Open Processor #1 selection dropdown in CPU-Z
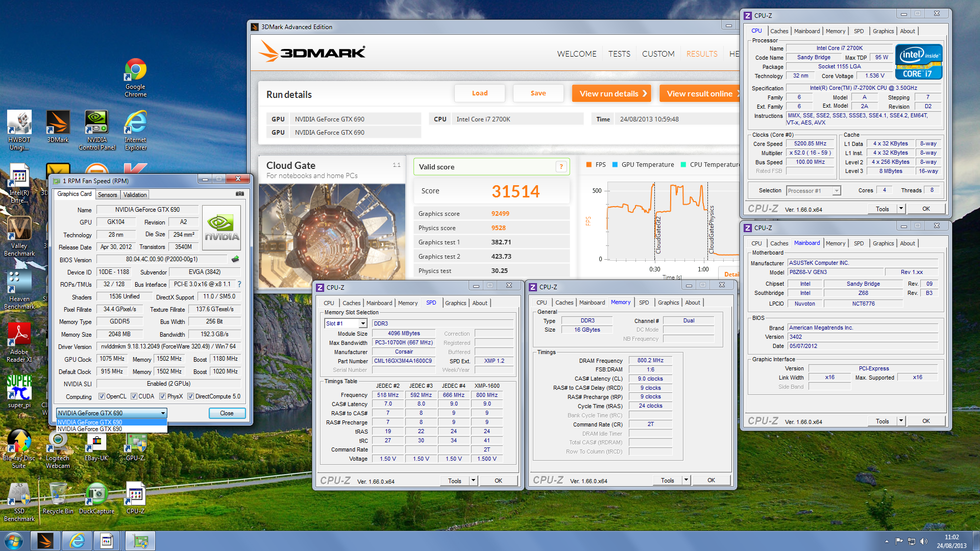Viewport: 980px width, 551px height. (x=813, y=191)
